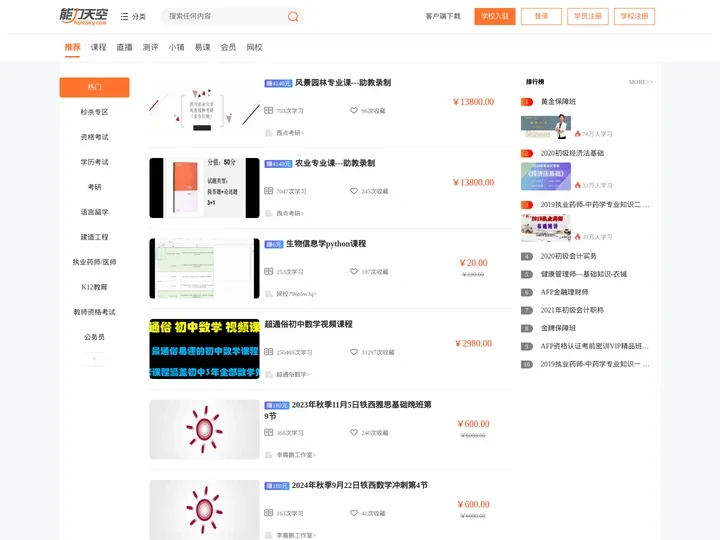The image size is (720, 540).
Task: Click the heart icon for 超通俗初中数学视频课程
Action: (354, 352)
